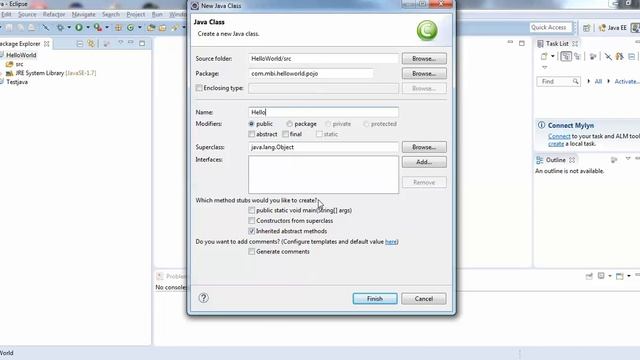The height and width of the screenshot is (360, 640).
Task: Open the Task List view menu chevron
Action: 544,67
